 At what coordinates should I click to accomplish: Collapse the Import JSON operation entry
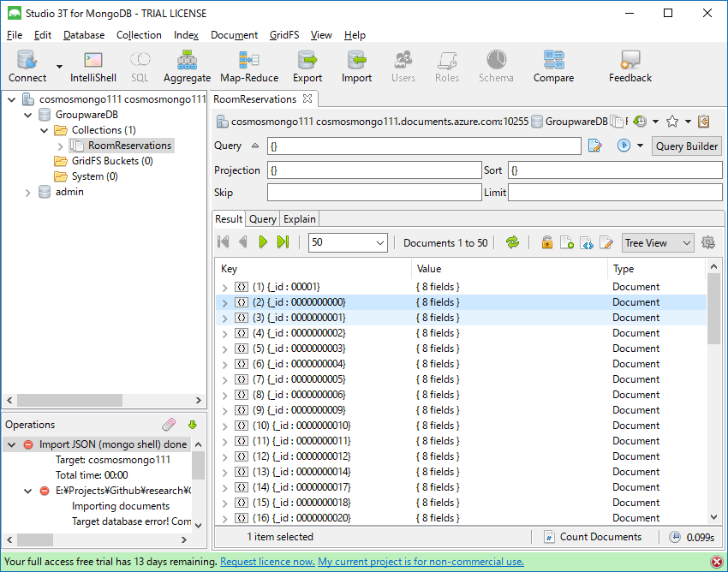click(12, 444)
